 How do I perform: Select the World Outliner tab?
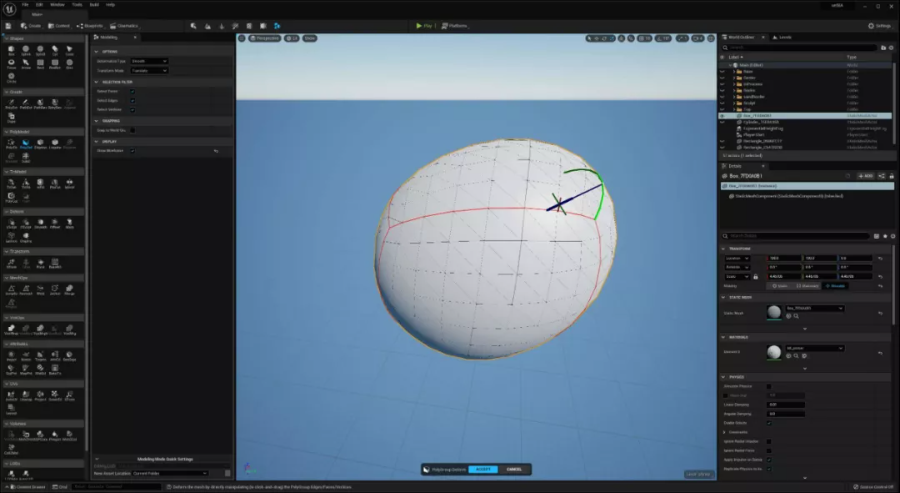tap(741, 37)
